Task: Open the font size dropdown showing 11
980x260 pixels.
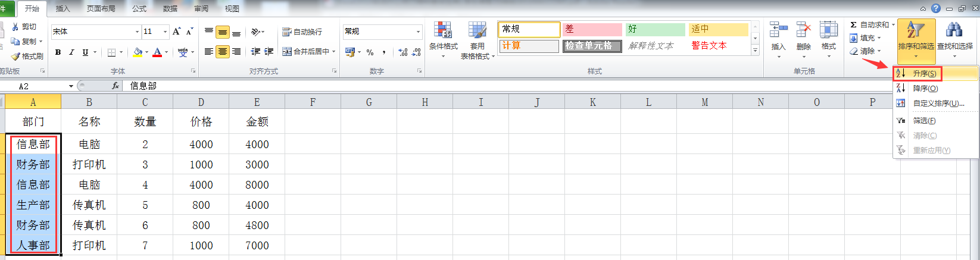Action: 166,32
